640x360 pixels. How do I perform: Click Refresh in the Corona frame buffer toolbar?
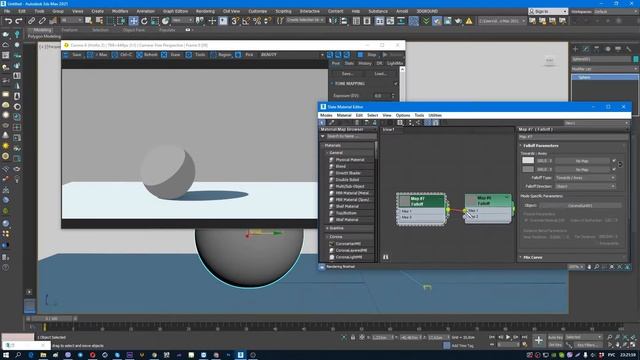coord(147,55)
